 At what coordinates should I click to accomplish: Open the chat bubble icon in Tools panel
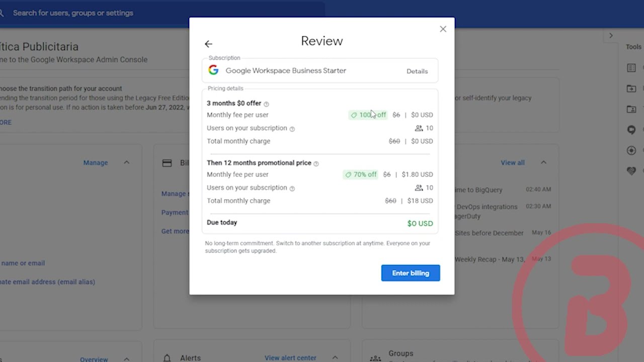(x=631, y=130)
